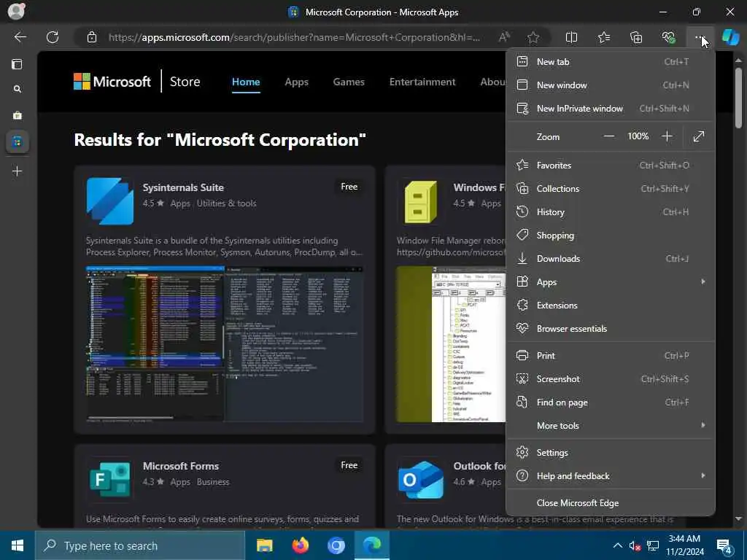This screenshot has width=747, height=560.
Task: Click Store link beside Microsoft logo
Action: 185,82
